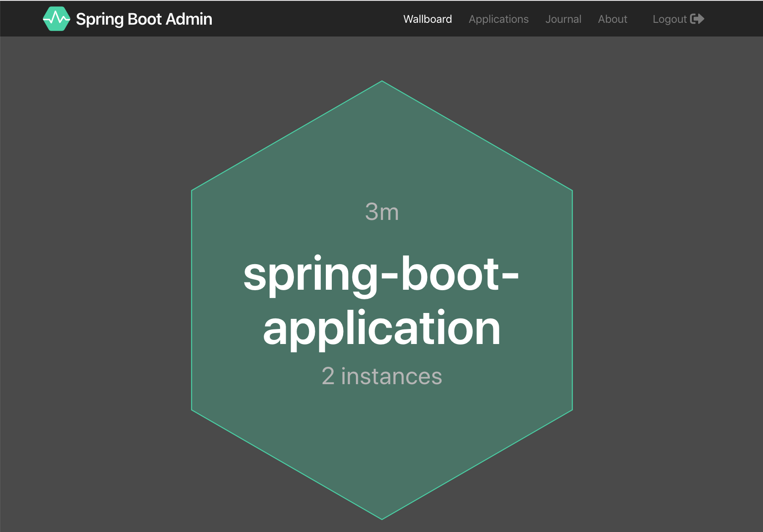The height and width of the screenshot is (532, 763).
Task: Click the 3m uptime text
Action: 382,212
